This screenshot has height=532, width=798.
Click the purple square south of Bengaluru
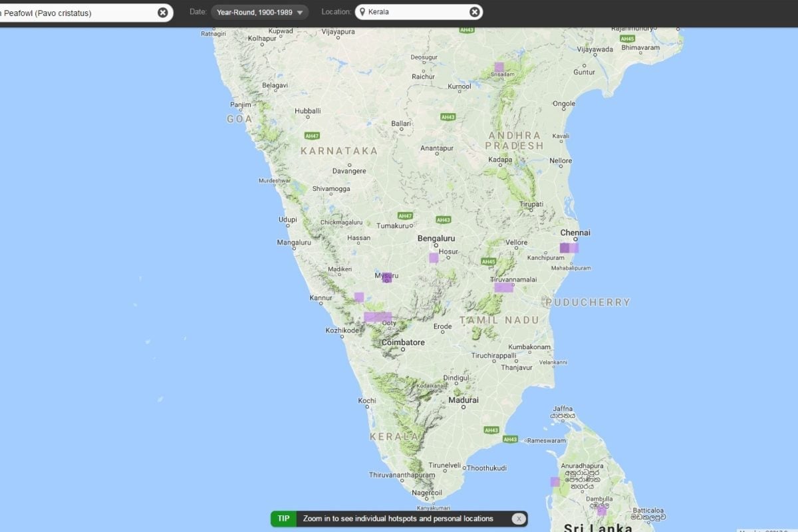point(434,257)
